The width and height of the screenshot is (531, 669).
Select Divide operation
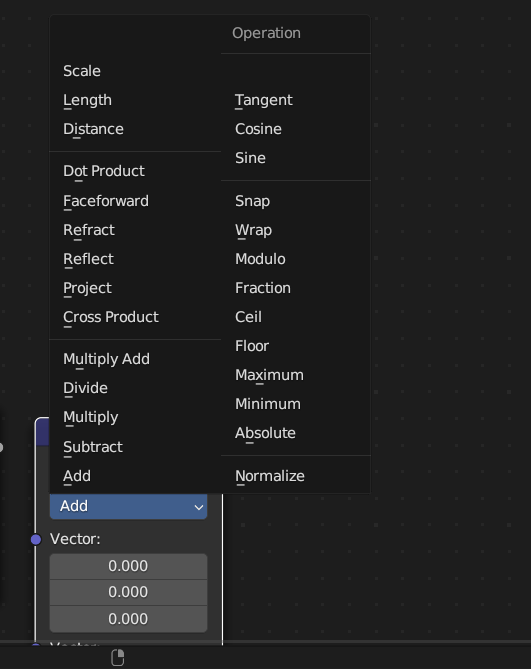[135, 388]
